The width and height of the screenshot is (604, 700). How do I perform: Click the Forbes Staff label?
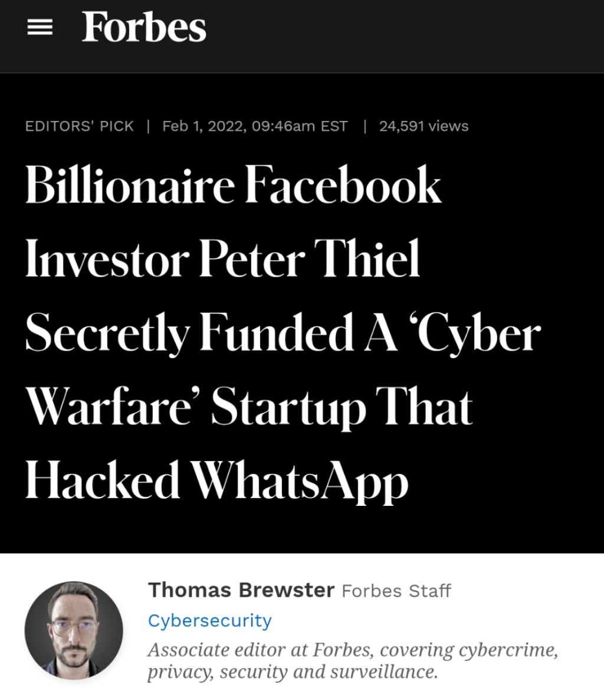pyautogui.click(x=396, y=591)
